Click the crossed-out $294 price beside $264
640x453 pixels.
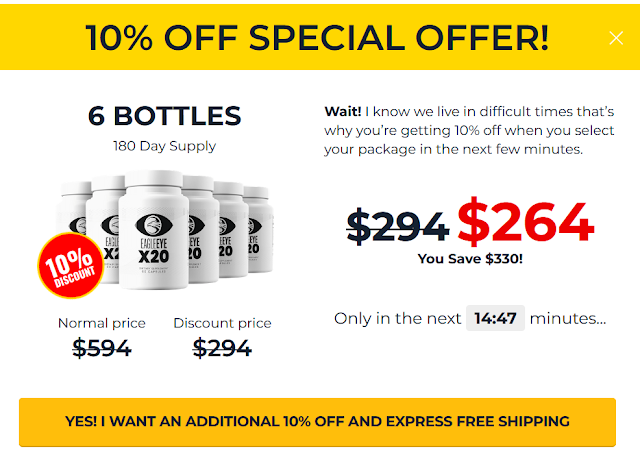(x=397, y=226)
